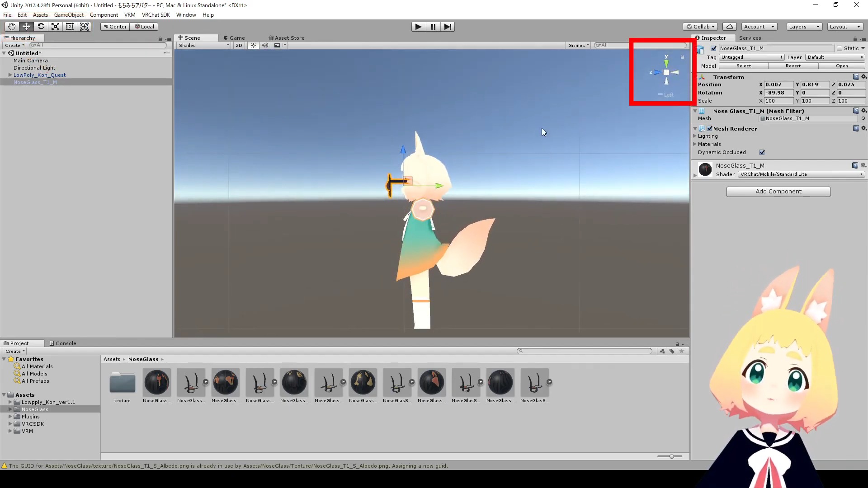Open Transform component gear settings
The width and height of the screenshot is (868, 488).
[863, 77]
